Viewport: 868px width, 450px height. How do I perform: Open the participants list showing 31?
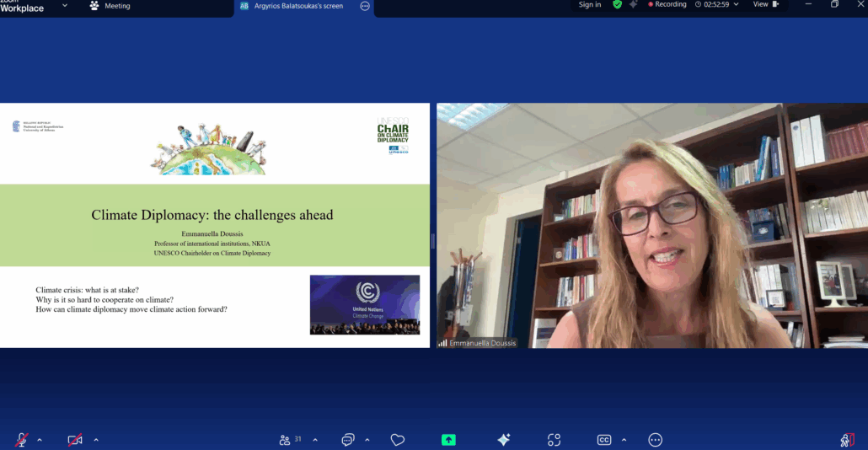pos(290,439)
